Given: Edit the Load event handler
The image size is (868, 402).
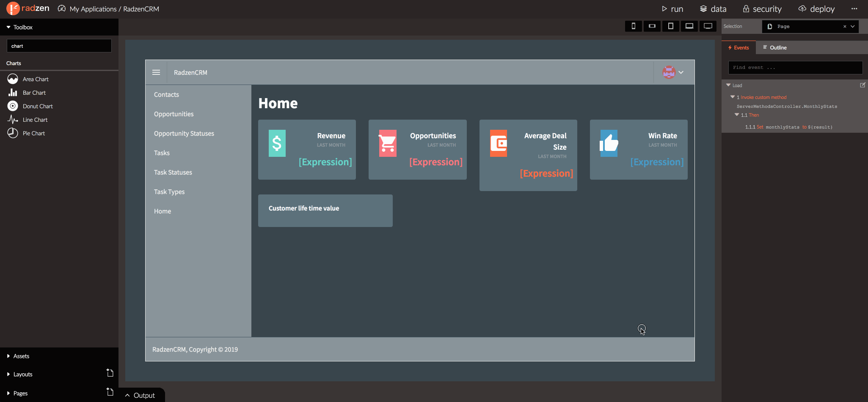Looking at the screenshot, I should point(862,85).
